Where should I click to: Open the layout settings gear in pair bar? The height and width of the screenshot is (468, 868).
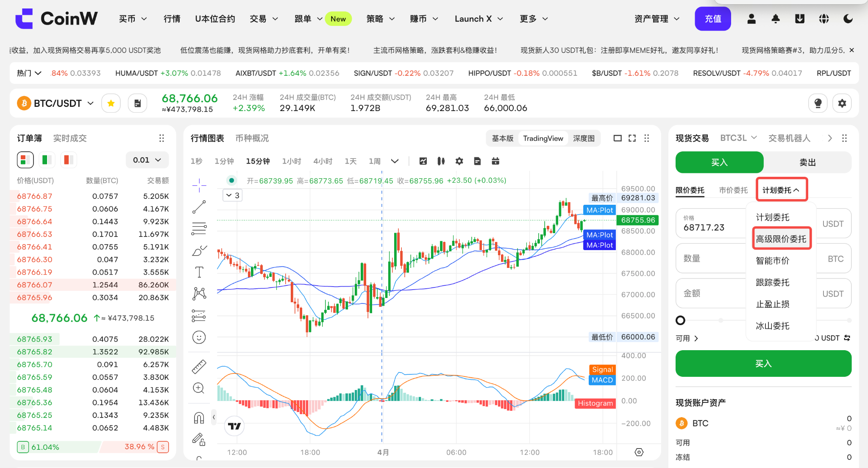coord(842,103)
